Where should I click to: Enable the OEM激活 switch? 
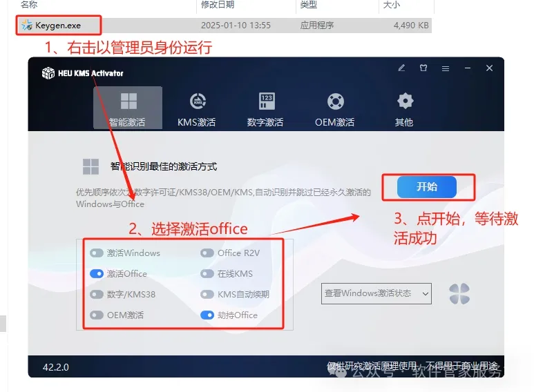coord(97,315)
